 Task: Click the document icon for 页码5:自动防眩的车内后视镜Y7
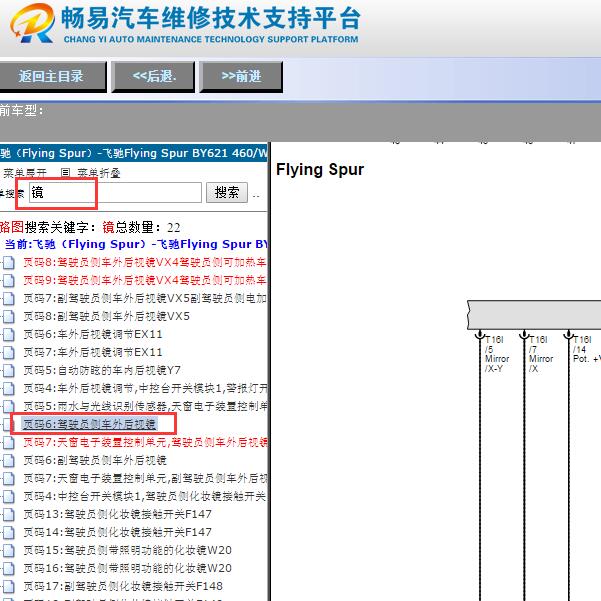8,371
